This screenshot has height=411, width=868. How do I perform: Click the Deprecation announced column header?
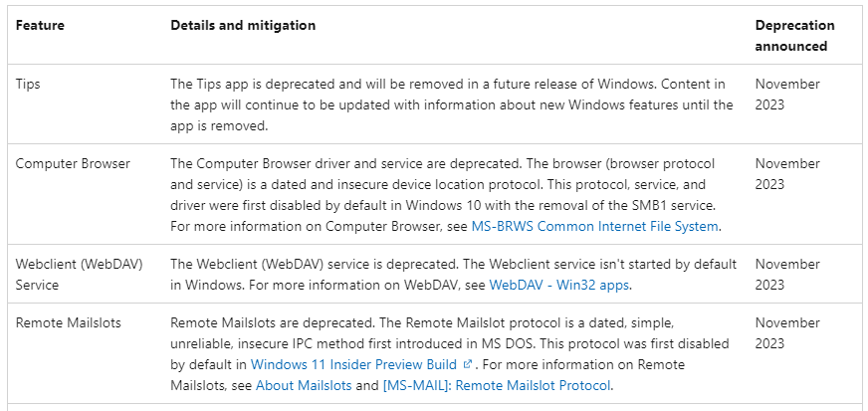coord(794,35)
